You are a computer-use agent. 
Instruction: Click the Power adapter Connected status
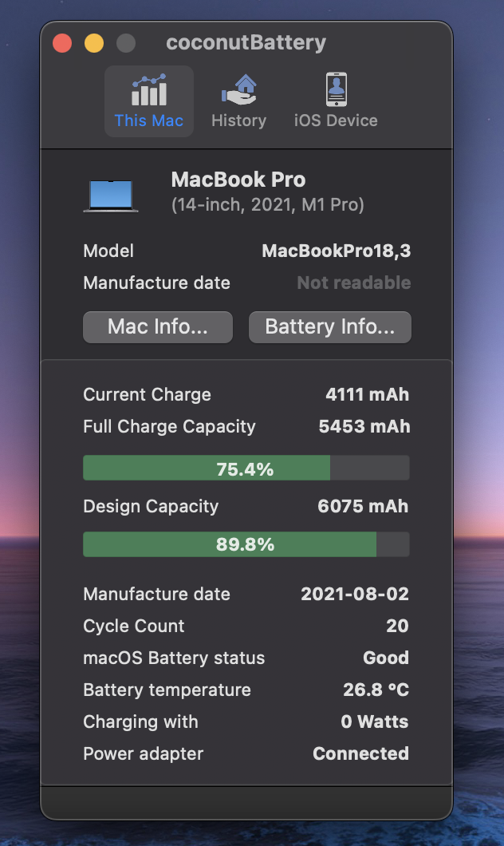point(360,753)
